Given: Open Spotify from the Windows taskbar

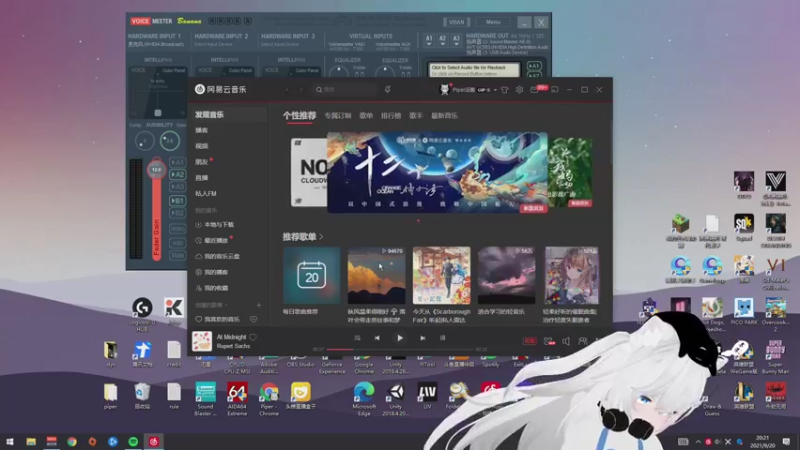Looking at the screenshot, I should pos(133,441).
